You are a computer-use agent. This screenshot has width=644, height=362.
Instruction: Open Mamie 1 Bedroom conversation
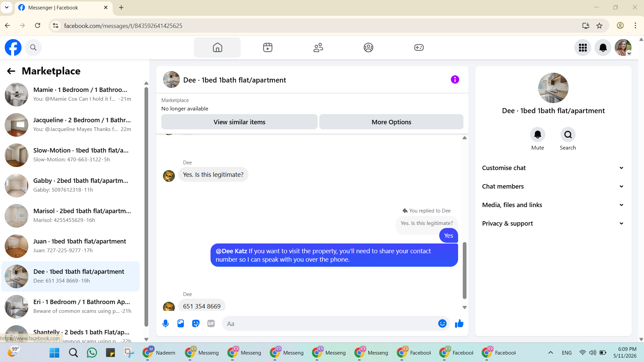(x=71, y=94)
